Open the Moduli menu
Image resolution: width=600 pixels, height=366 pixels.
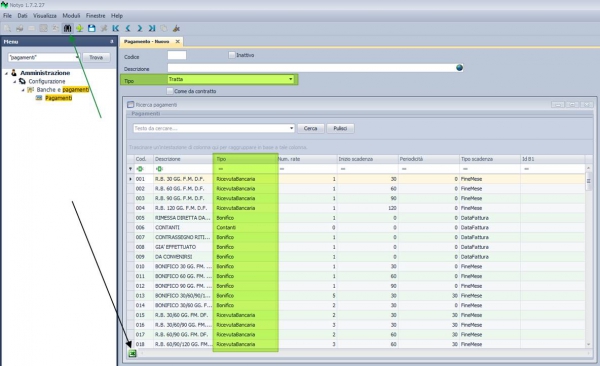tap(71, 16)
